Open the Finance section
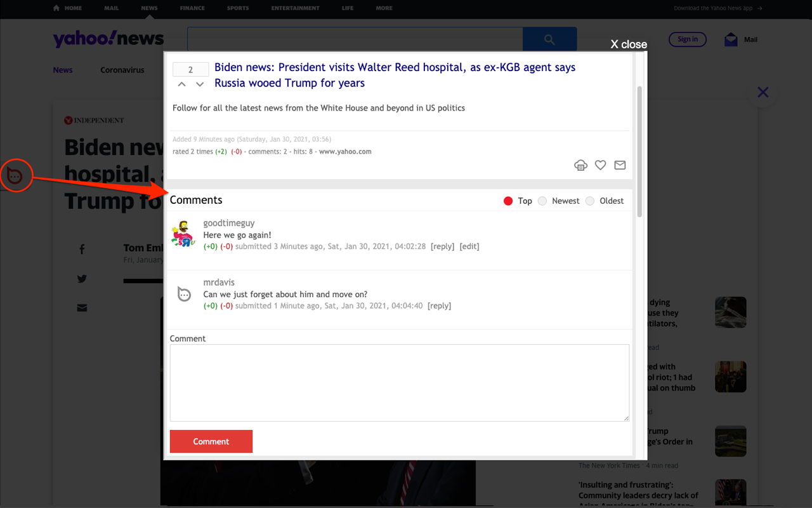Image resolution: width=812 pixels, height=508 pixels. click(x=192, y=8)
